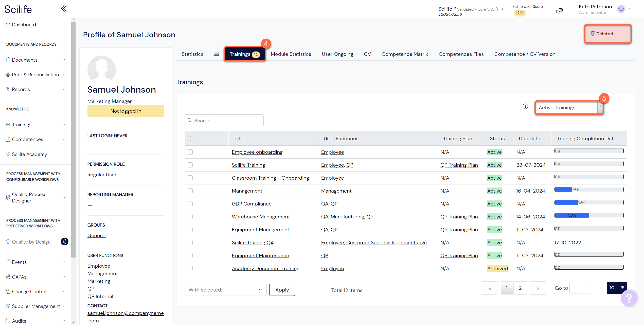The image size is (644, 325).
Task: Toggle the select-all checkbox in table header
Action: click(193, 139)
